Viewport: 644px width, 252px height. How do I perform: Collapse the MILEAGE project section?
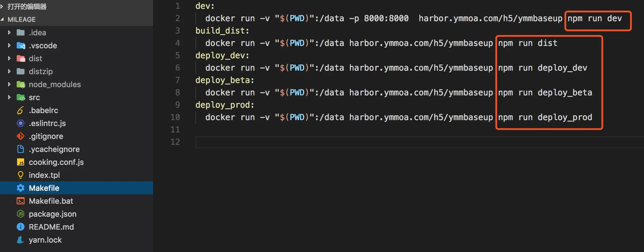[2, 19]
